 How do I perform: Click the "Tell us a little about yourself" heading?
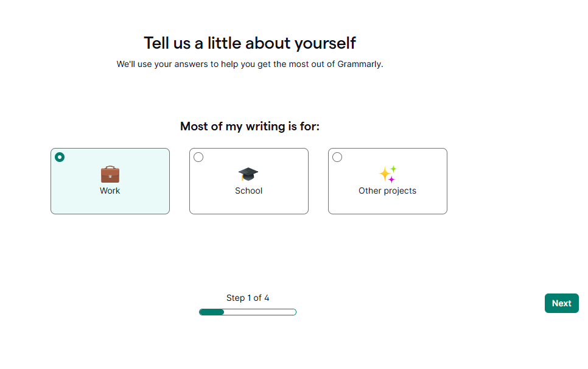pyautogui.click(x=250, y=43)
